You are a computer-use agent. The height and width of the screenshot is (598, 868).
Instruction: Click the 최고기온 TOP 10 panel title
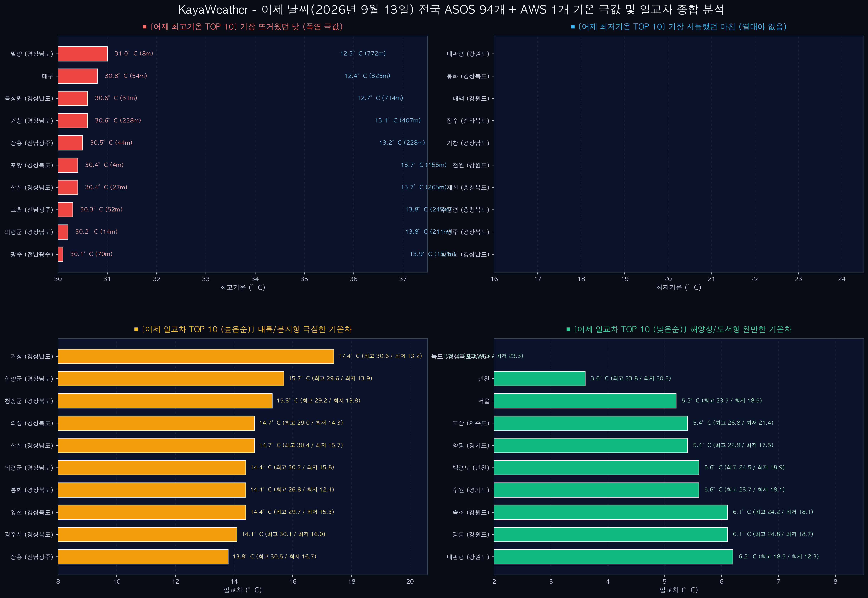click(x=242, y=27)
